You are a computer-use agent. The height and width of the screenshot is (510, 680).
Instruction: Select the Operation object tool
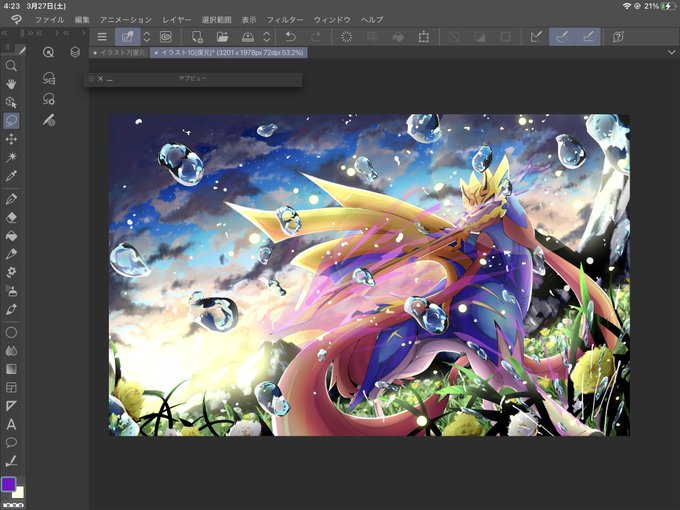(x=11, y=102)
